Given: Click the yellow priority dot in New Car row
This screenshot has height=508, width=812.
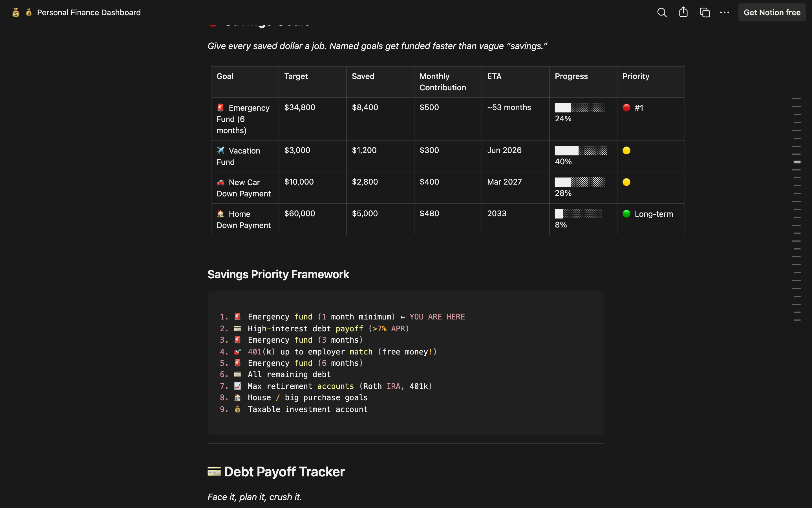Looking at the screenshot, I should (x=626, y=182).
